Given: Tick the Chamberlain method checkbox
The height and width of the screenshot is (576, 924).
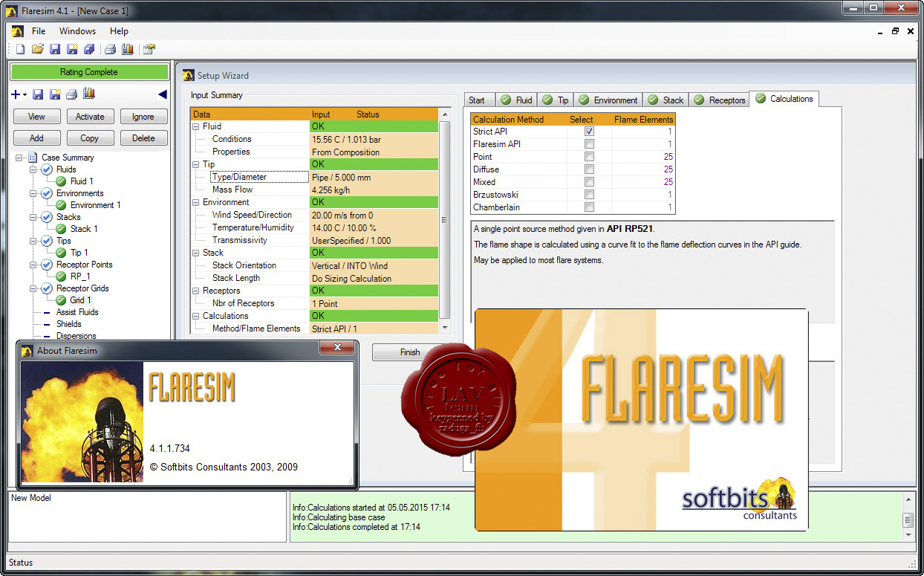Looking at the screenshot, I should pos(589,207).
